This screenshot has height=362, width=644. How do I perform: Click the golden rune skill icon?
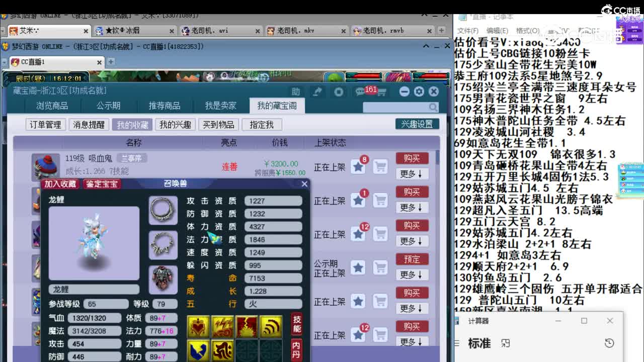pyautogui.click(x=222, y=351)
